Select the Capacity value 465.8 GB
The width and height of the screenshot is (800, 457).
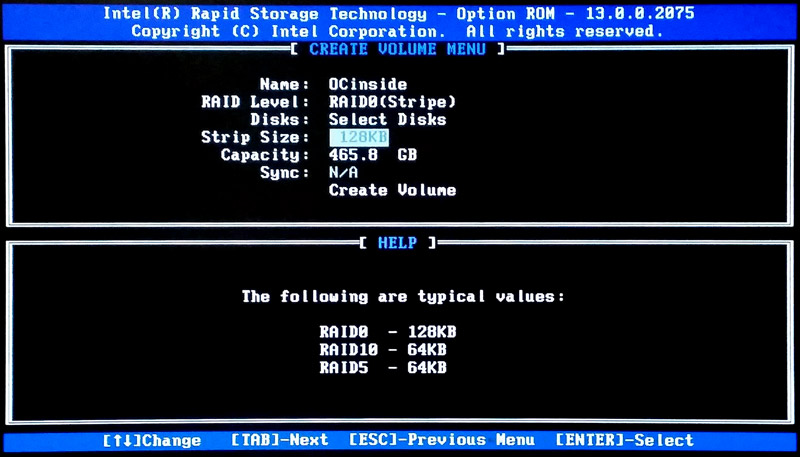[x=373, y=155]
